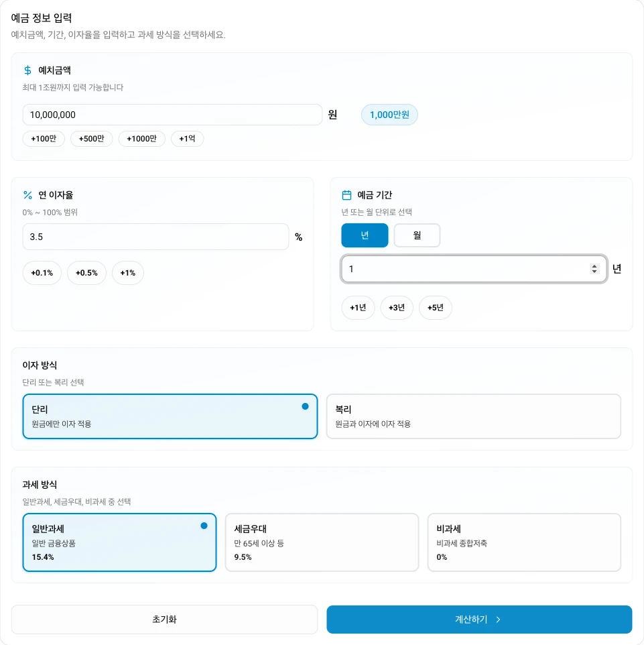Choose 비과세 0% taxation

524,542
